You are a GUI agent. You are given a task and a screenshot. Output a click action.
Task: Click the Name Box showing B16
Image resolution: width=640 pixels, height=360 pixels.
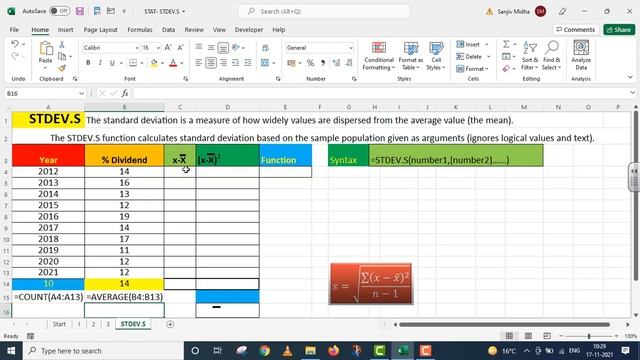tap(45, 93)
